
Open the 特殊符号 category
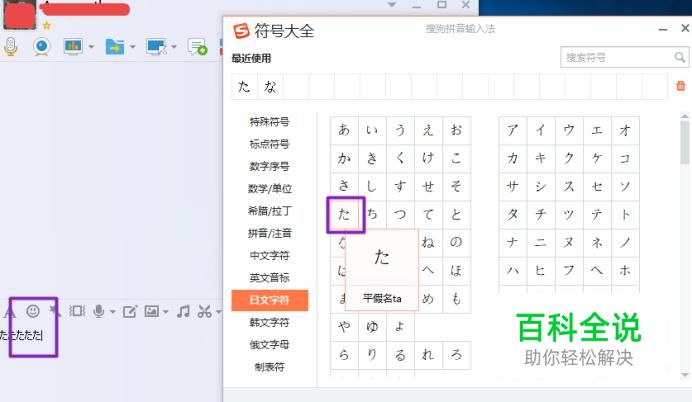point(269,121)
